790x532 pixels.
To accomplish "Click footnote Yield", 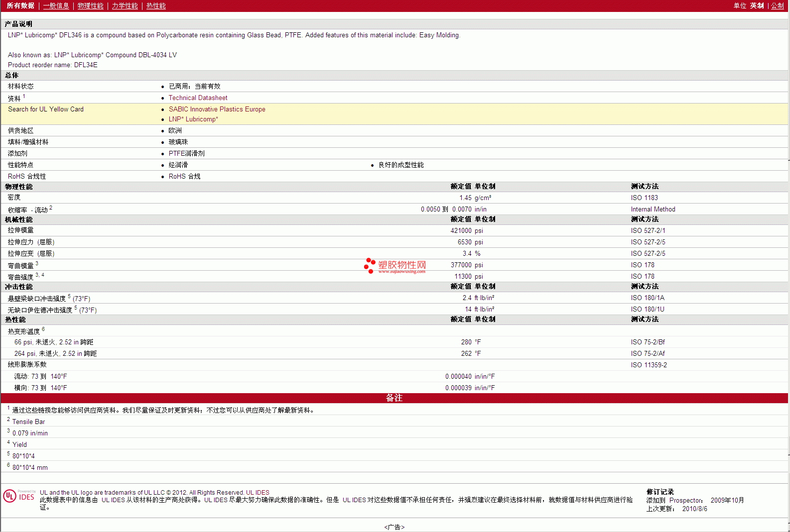I will 19,445.
